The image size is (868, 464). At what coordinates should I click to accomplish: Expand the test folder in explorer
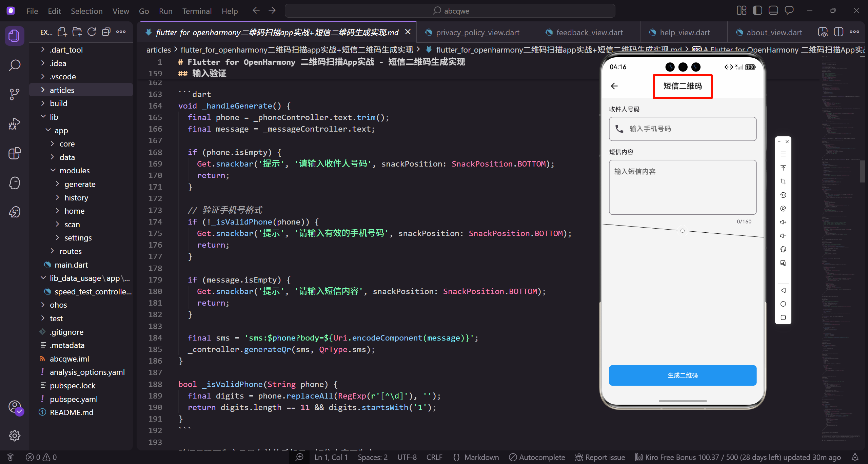tap(56, 318)
